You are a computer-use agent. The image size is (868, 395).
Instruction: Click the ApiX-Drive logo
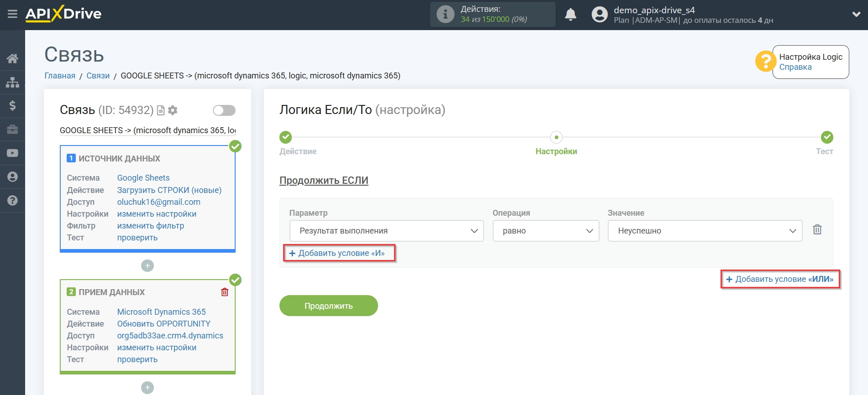(x=63, y=14)
